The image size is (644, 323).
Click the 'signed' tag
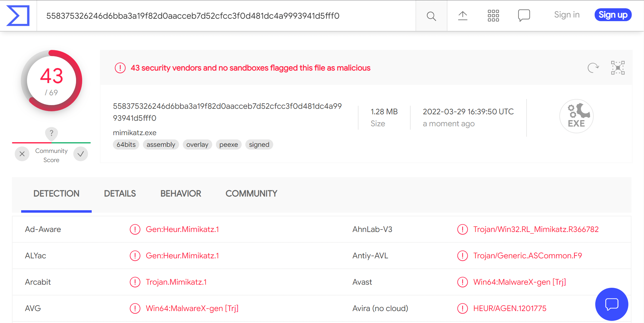point(259,145)
